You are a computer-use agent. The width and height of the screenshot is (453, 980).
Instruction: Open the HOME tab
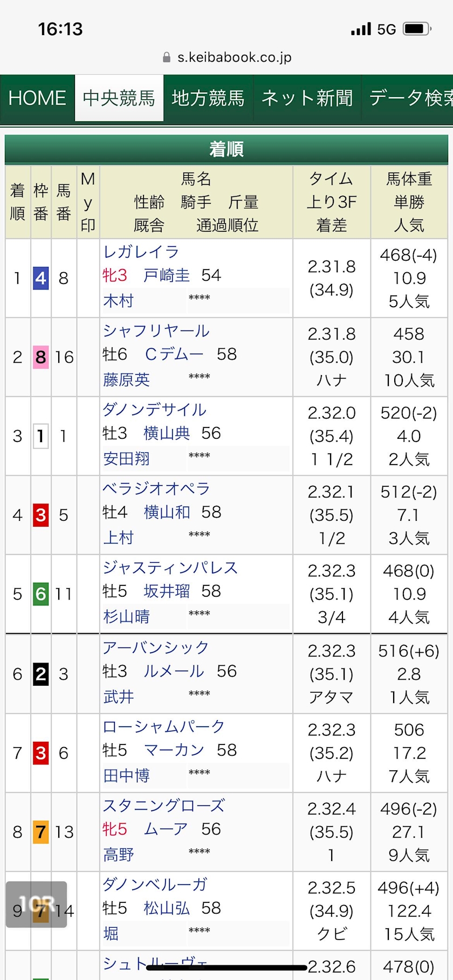click(x=37, y=98)
